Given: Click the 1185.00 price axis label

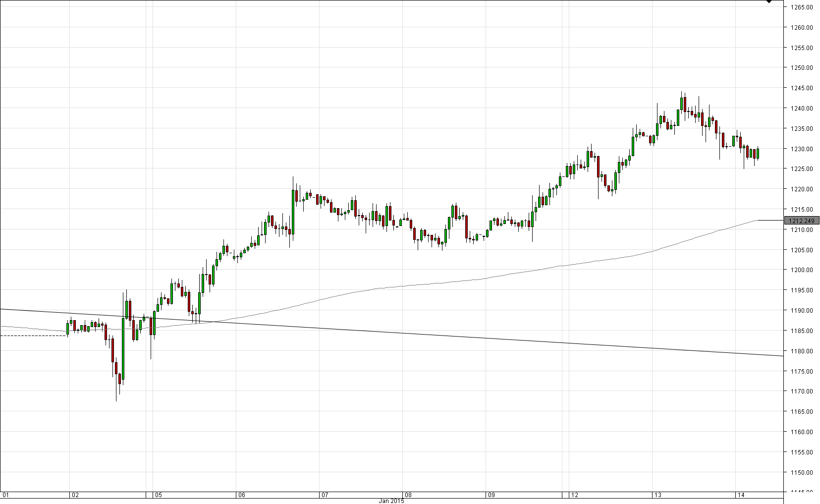Looking at the screenshot, I should click(802, 331).
